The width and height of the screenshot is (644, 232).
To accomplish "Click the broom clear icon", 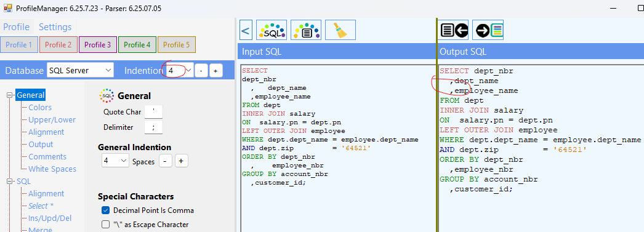I will coord(340,30).
